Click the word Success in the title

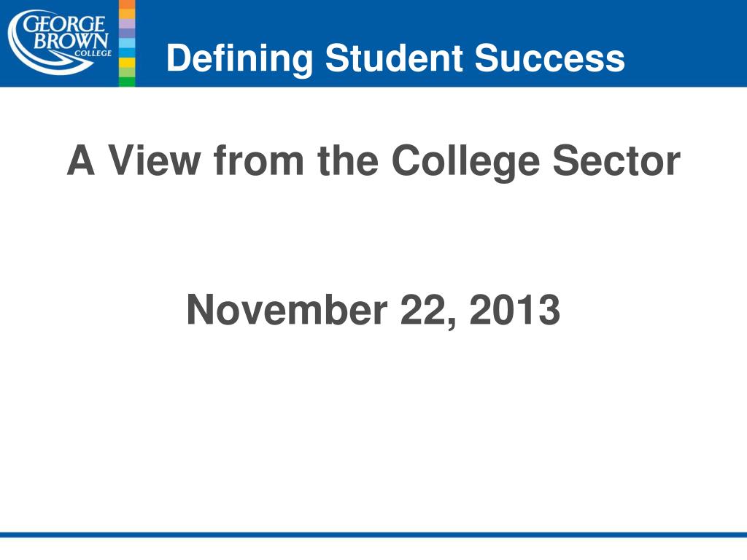[549, 58]
